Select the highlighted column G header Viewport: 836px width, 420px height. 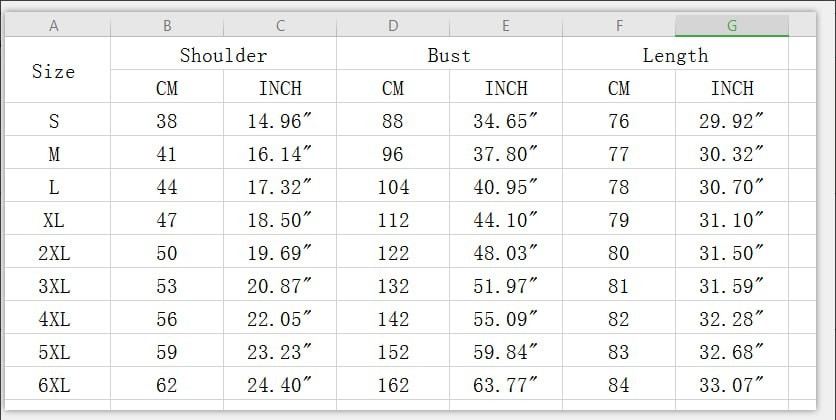[x=732, y=26]
